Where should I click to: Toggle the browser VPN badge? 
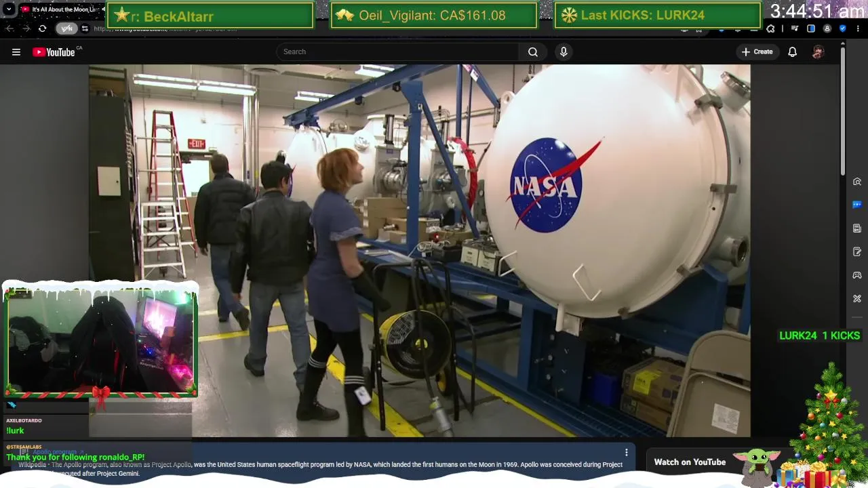66,28
